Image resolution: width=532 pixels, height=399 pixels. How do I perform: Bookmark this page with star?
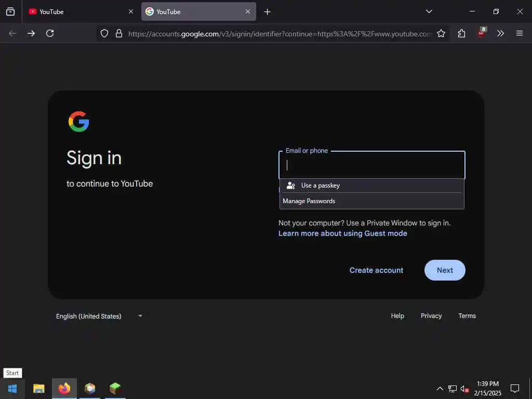tap(441, 33)
